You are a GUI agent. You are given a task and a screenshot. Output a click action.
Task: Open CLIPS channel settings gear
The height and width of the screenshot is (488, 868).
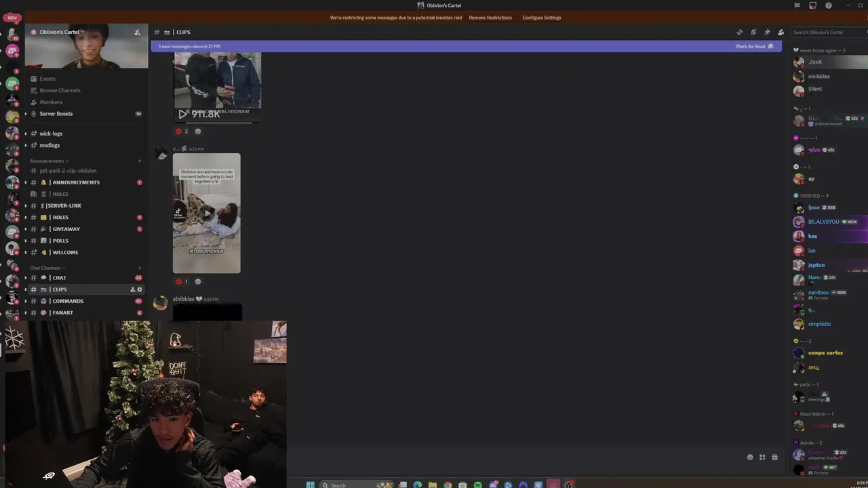(140, 289)
